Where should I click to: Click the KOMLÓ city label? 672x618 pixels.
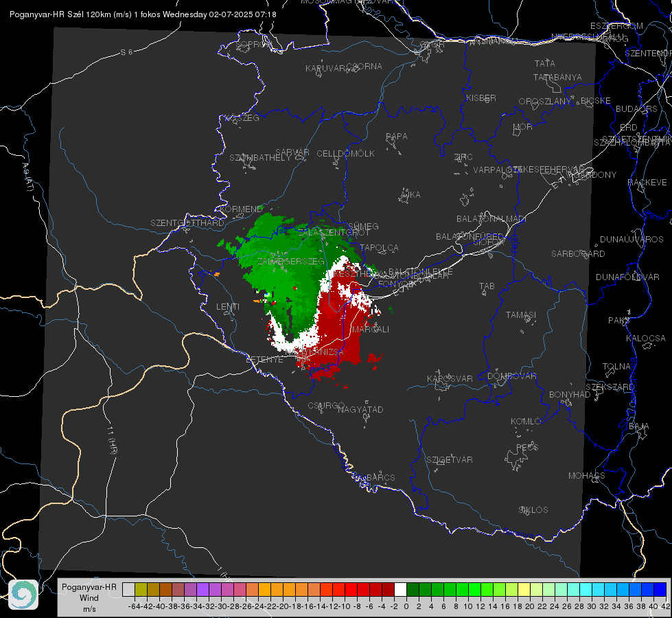(x=526, y=422)
